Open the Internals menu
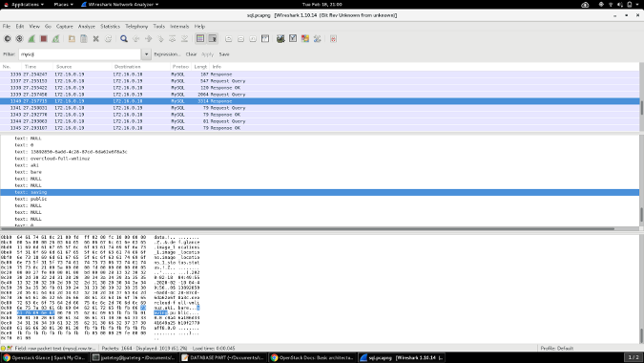Image resolution: width=644 pixels, height=363 pixels. coord(179,27)
